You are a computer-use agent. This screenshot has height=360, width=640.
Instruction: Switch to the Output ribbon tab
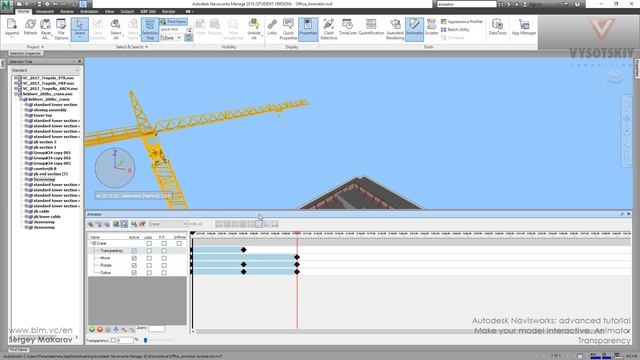(x=127, y=11)
